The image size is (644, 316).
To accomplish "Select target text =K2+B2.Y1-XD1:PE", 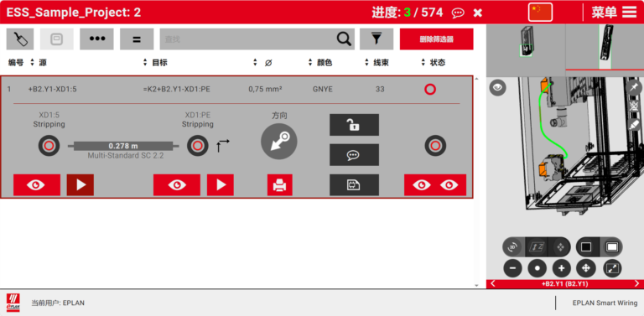I will click(177, 89).
